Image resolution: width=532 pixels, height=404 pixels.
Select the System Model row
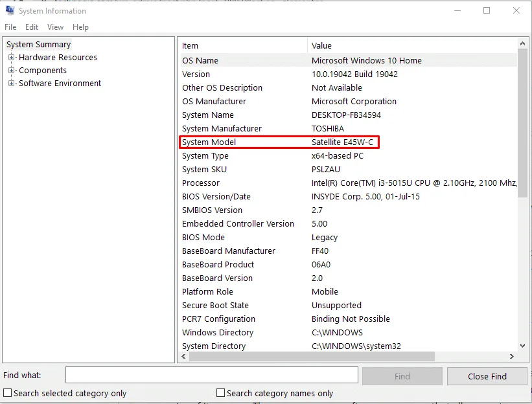pos(349,142)
